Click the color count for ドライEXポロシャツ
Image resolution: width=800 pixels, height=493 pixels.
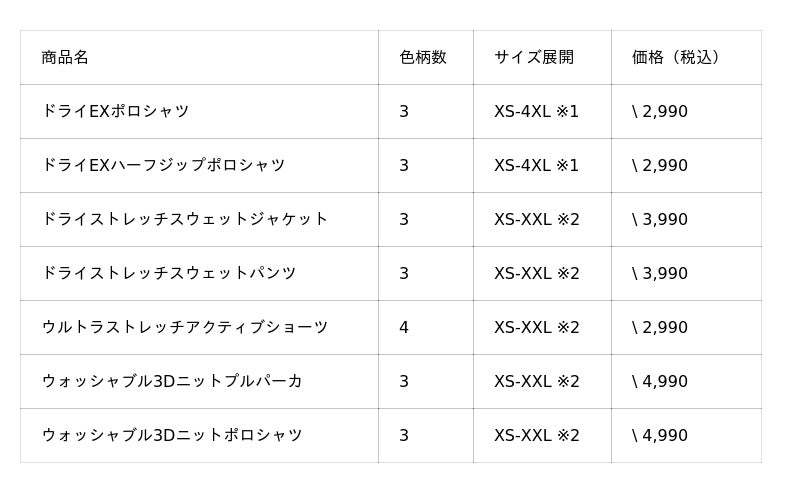pos(404,111)
